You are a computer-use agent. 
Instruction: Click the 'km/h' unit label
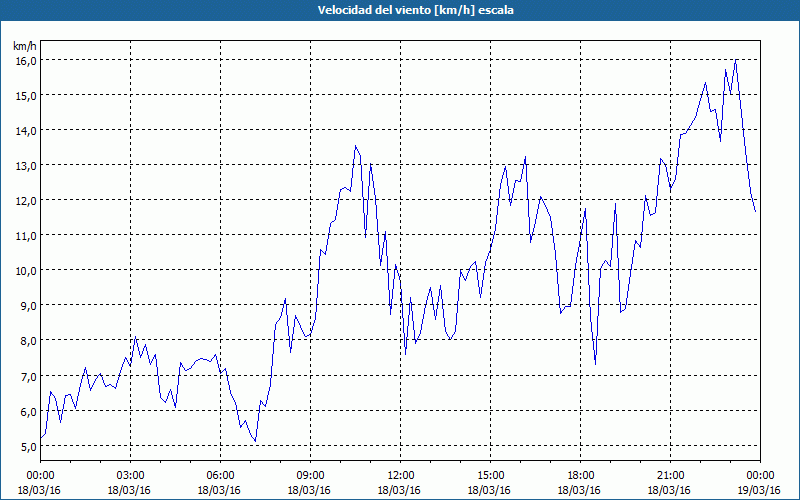click(x=25, y=46)
